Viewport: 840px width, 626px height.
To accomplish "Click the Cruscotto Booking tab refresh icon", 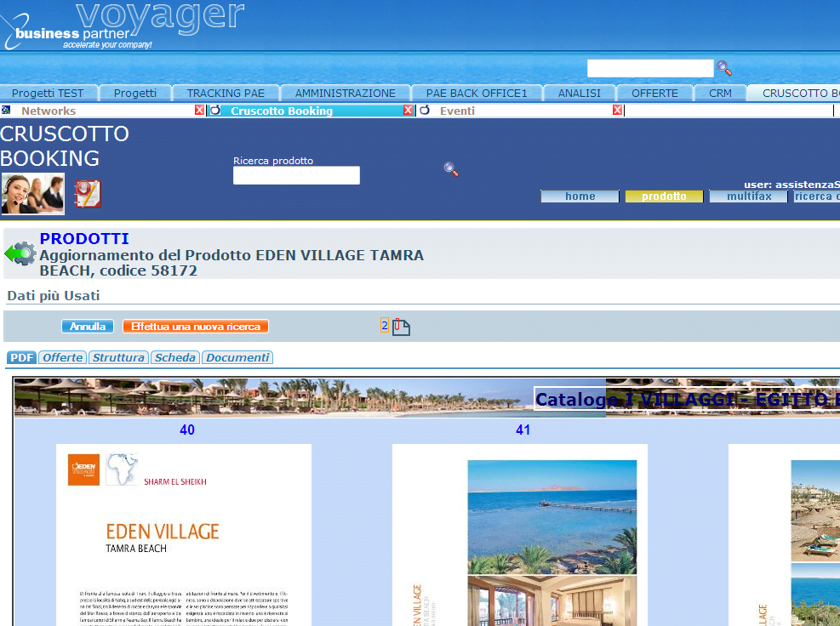I will click(x=214, y=110).
